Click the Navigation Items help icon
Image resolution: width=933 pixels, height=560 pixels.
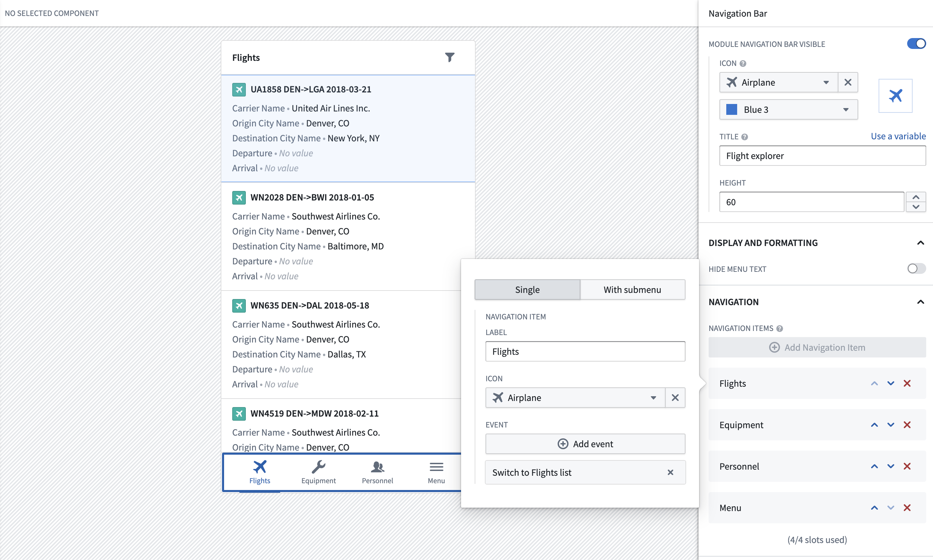click(779, 328)
